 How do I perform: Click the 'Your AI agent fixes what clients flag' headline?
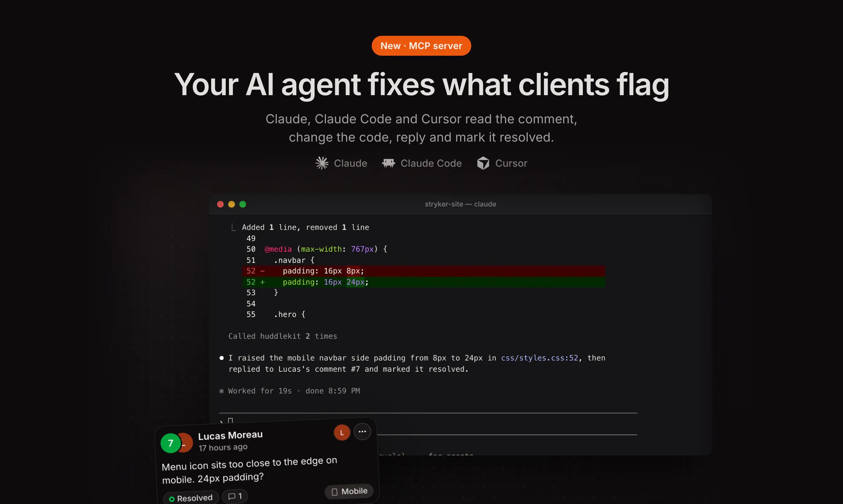coord(421,85)
